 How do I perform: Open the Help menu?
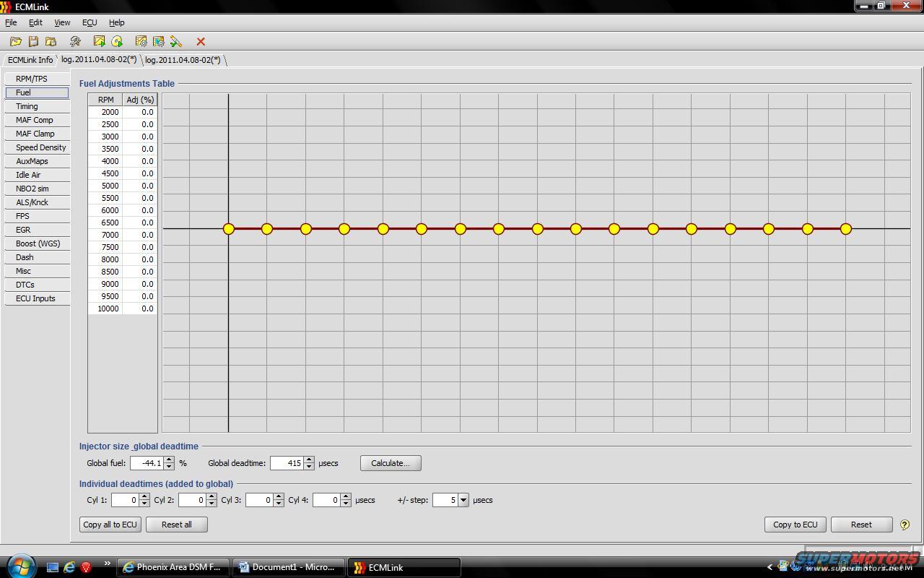point(116,22)
